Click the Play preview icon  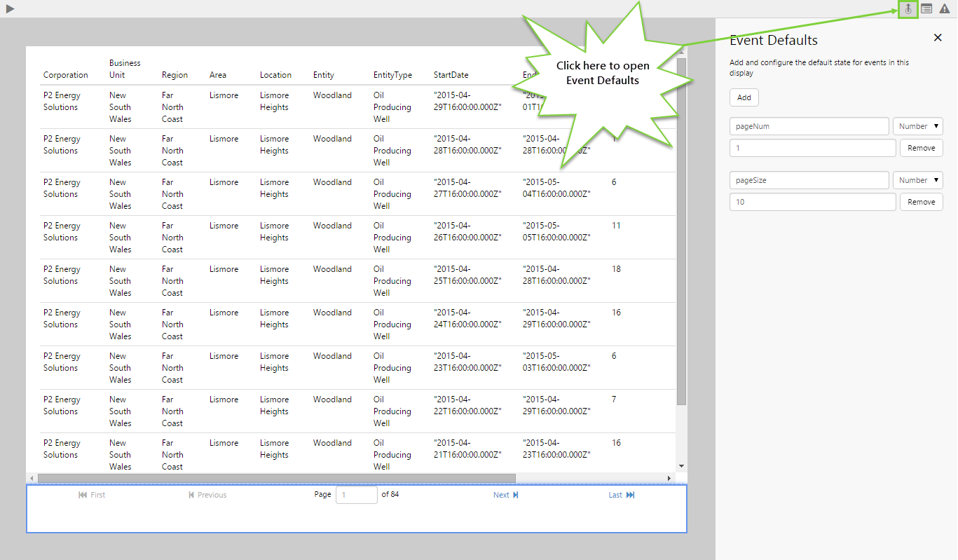click(x=10, y=8)
